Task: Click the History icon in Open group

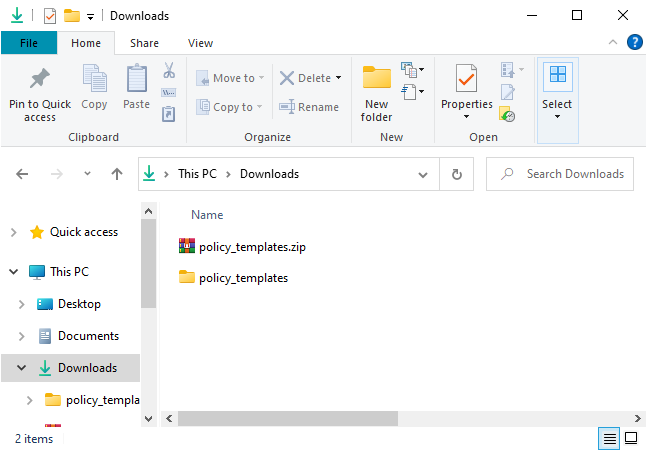Action: (507, 114)
